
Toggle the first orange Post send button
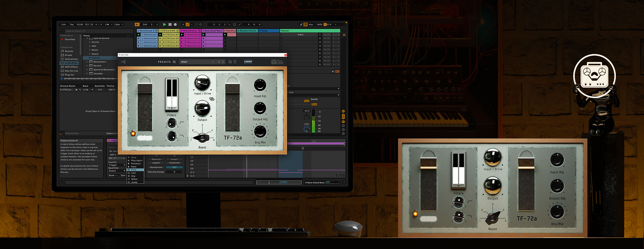(306, 101)
